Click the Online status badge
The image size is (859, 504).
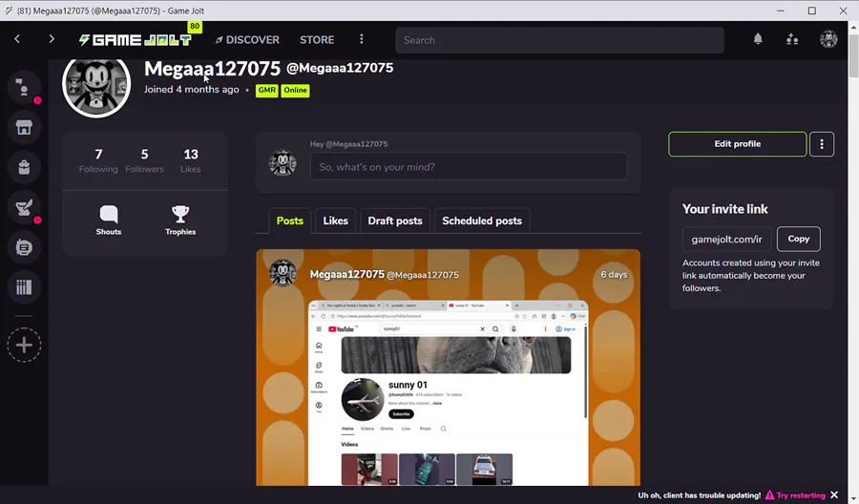295,90
